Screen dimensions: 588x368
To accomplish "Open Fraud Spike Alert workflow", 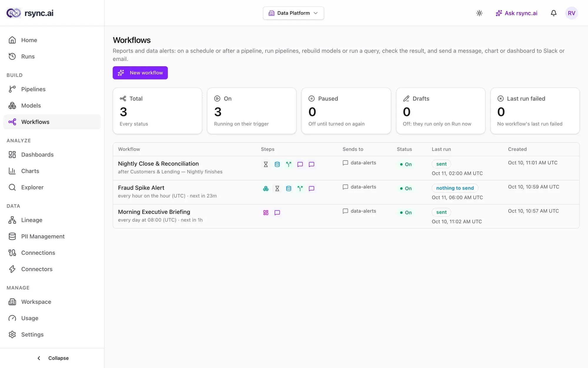I will click(141, 188).
